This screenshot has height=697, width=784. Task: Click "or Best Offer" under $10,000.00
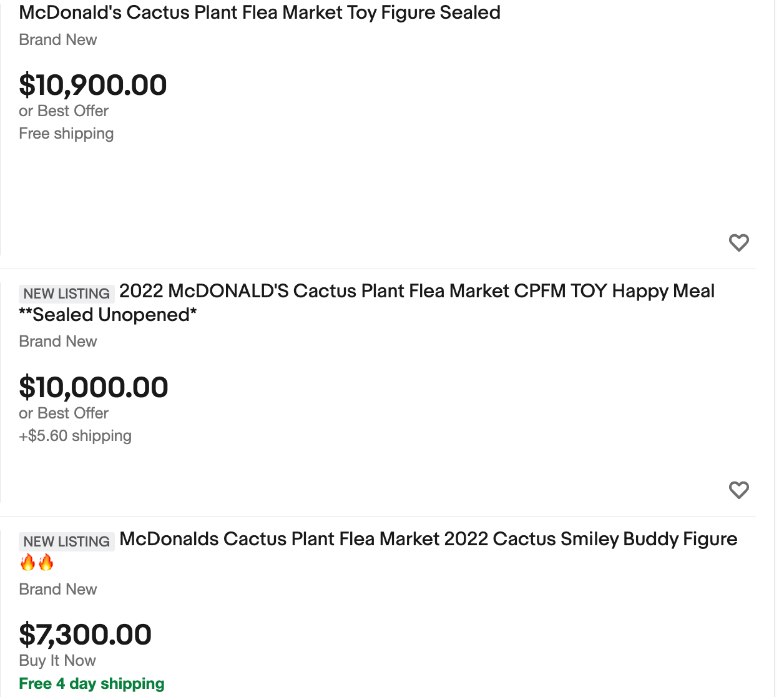pos(64,413)
